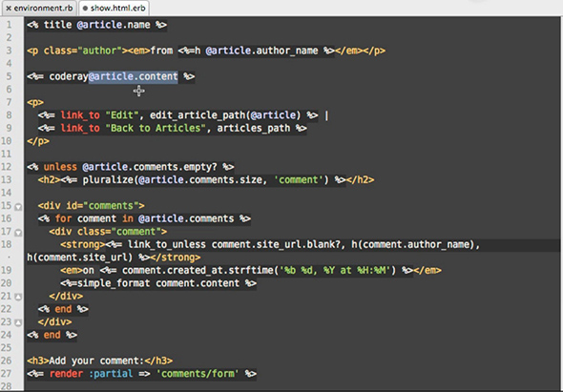Click on 'title' in line 1
This screenshot has width=563, height=392.
pos(58,25)
